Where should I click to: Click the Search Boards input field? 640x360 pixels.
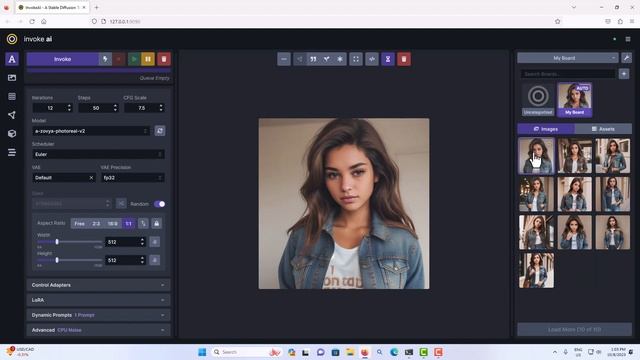[x=568, y=74]
